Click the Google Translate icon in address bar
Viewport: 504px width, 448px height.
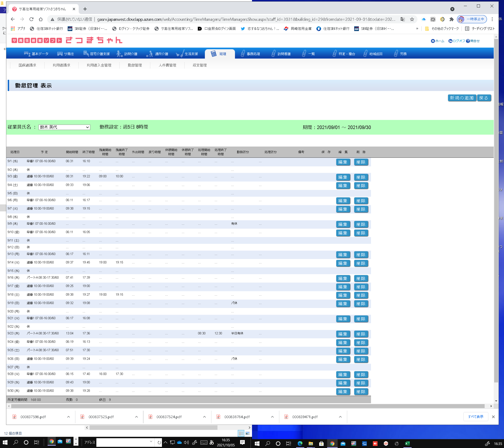(403, 19)
